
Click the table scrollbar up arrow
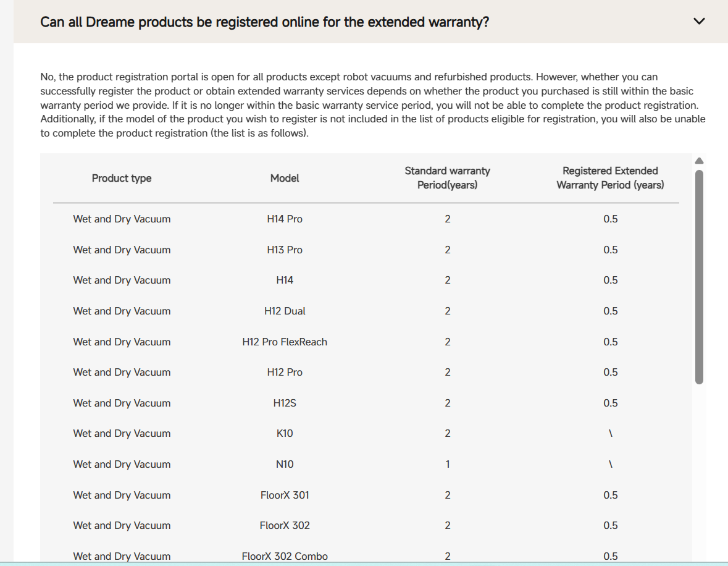pos(699,161)
